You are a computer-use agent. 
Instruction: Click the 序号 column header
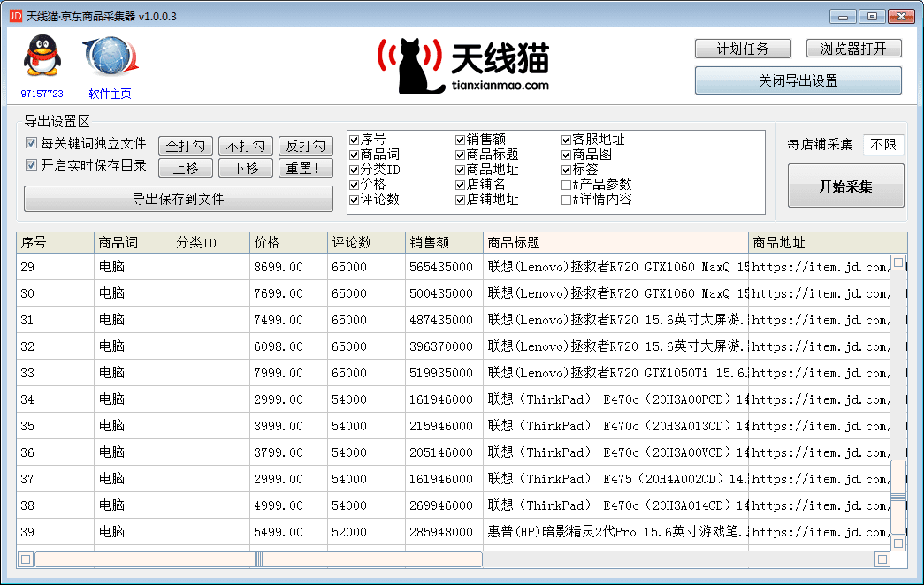click(x=56, y=243)
